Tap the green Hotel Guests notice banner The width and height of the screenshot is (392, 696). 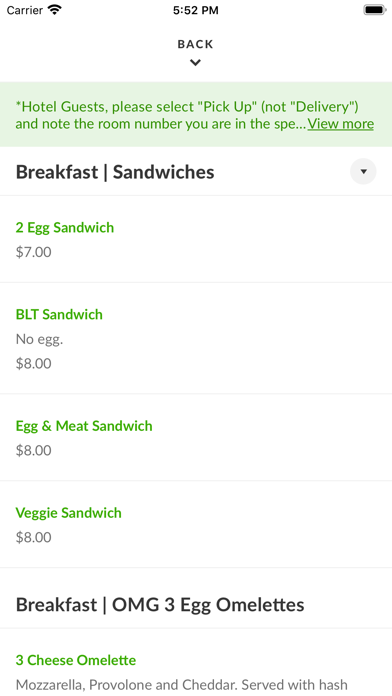(196, 115)
